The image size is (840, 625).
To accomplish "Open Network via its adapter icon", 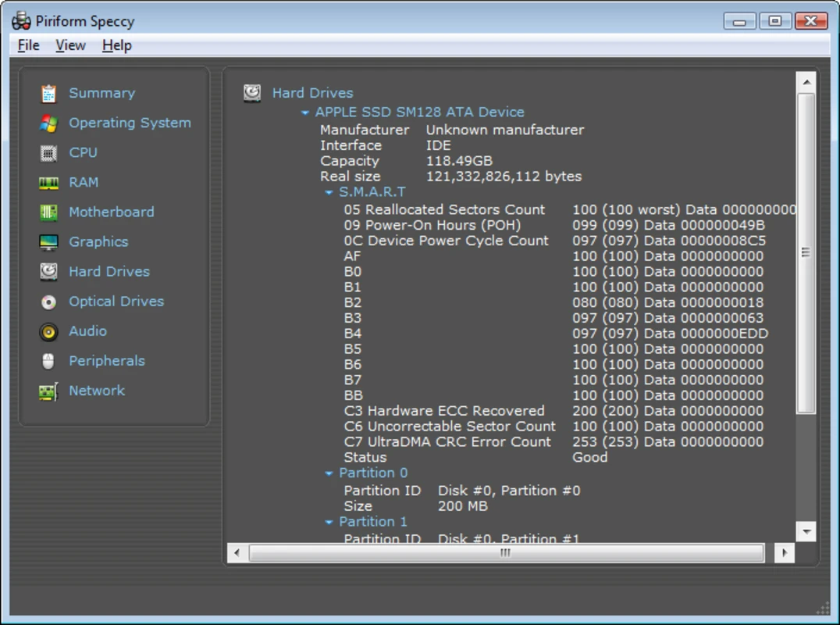I will coord(49,390).
